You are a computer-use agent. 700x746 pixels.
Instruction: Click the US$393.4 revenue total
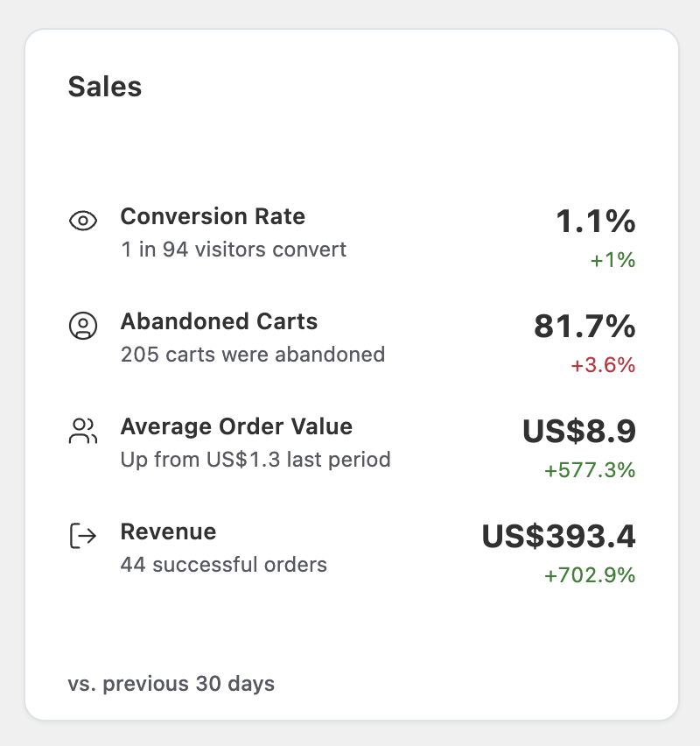tap(557, 538)
